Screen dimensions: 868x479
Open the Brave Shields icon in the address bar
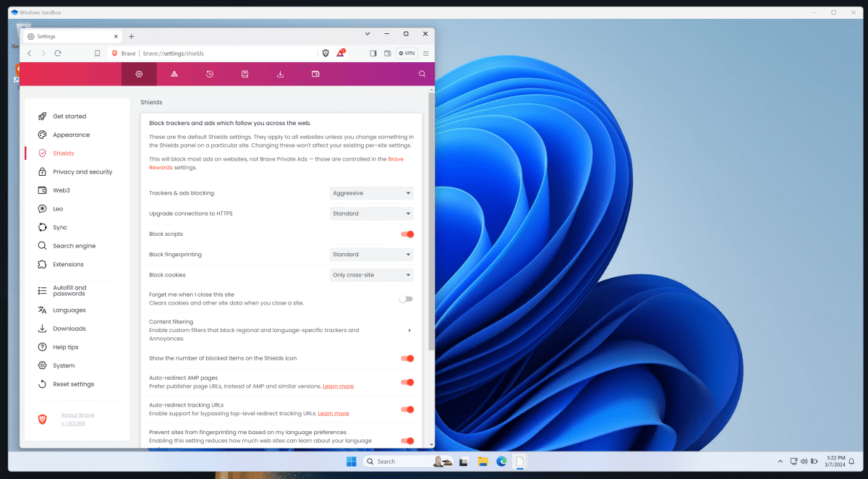[x=325, y=53]
